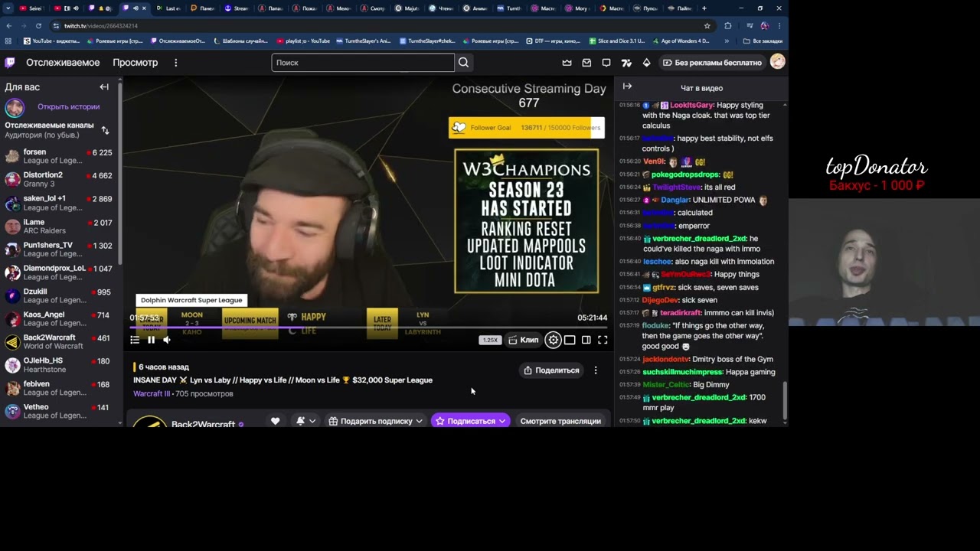The image size is (980, 551).
Task: Open Prime Loot crown icon
Action: (x=567, y=63)
